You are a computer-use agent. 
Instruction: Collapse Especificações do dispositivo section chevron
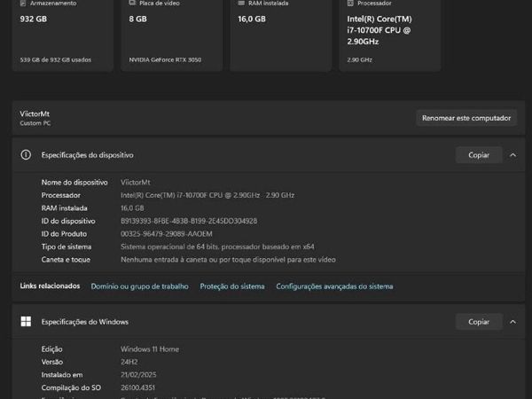tap(513, 155)
